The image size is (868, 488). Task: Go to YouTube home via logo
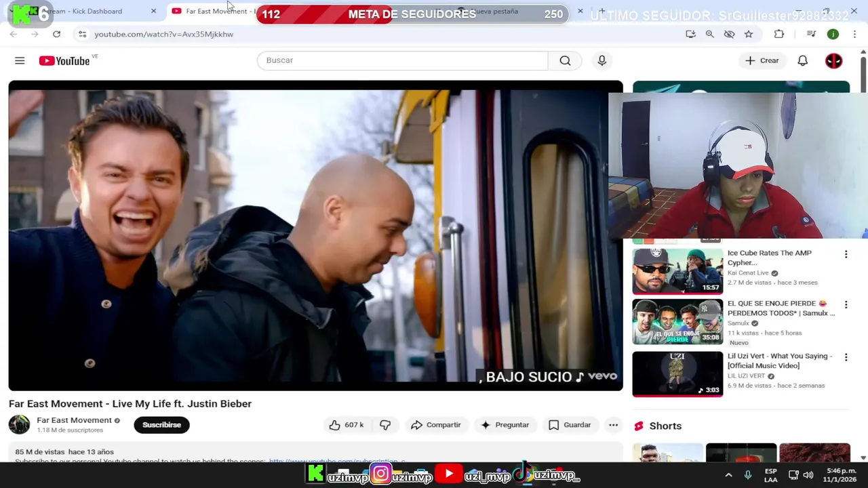pyautogui.click(x=64, y=61)
